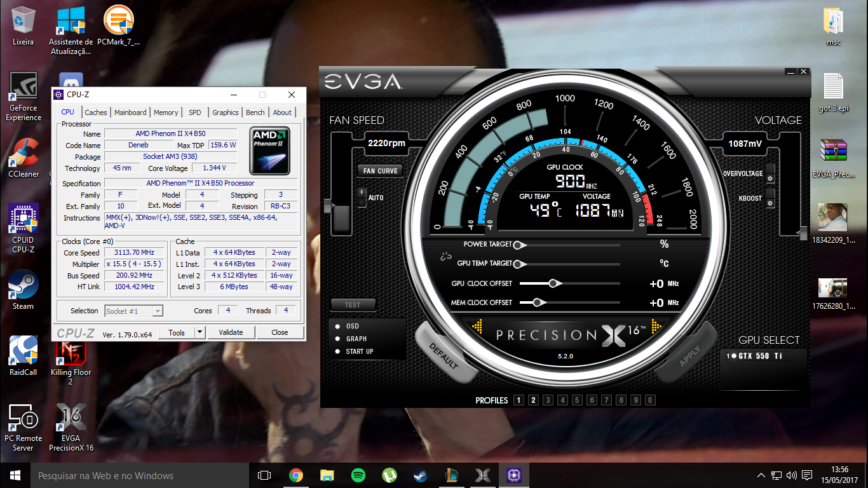868x488 pixels.
Task: Toggle the KBOOST switch
Action: click(x=770, y=198)
